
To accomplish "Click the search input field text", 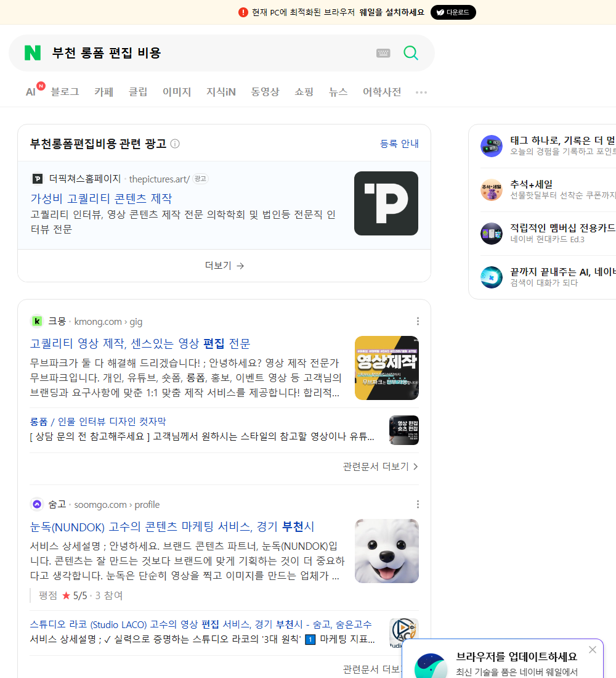I will pos(107,53).
